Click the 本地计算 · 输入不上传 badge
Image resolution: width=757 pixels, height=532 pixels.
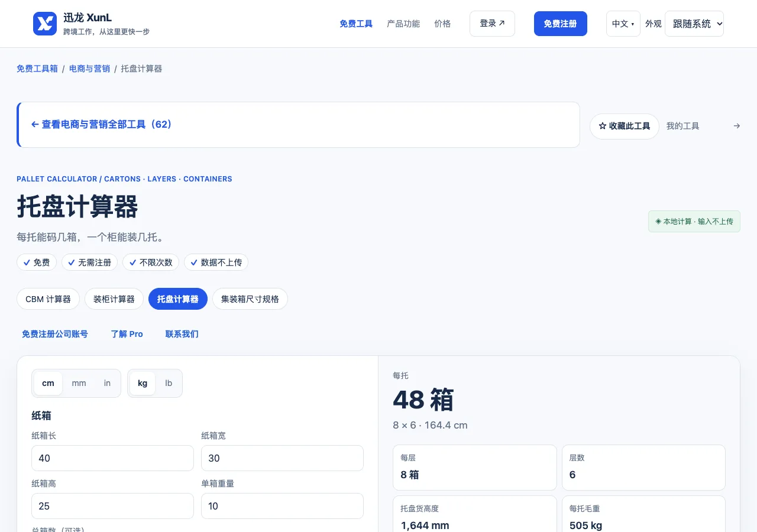coord(694,222)
